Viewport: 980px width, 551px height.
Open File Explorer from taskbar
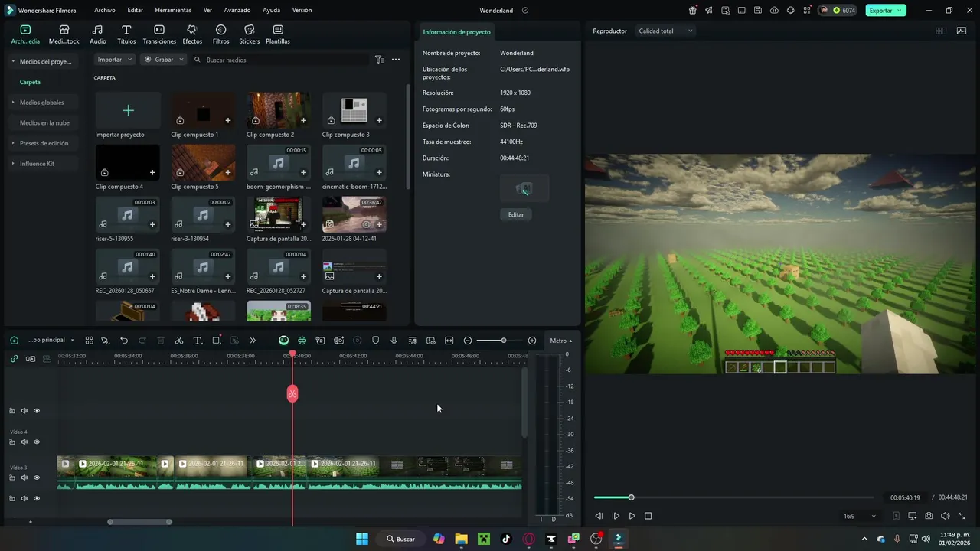pyautogui.click(x=461, y=539)
